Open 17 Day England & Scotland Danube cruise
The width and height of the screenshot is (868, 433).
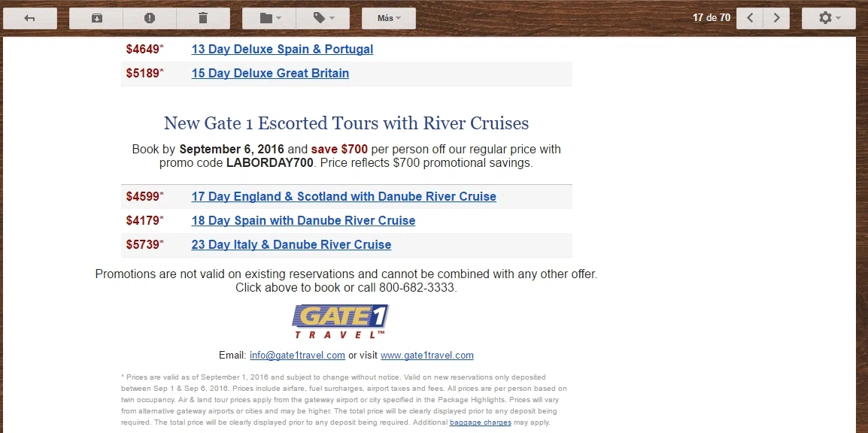click(344, 196)
